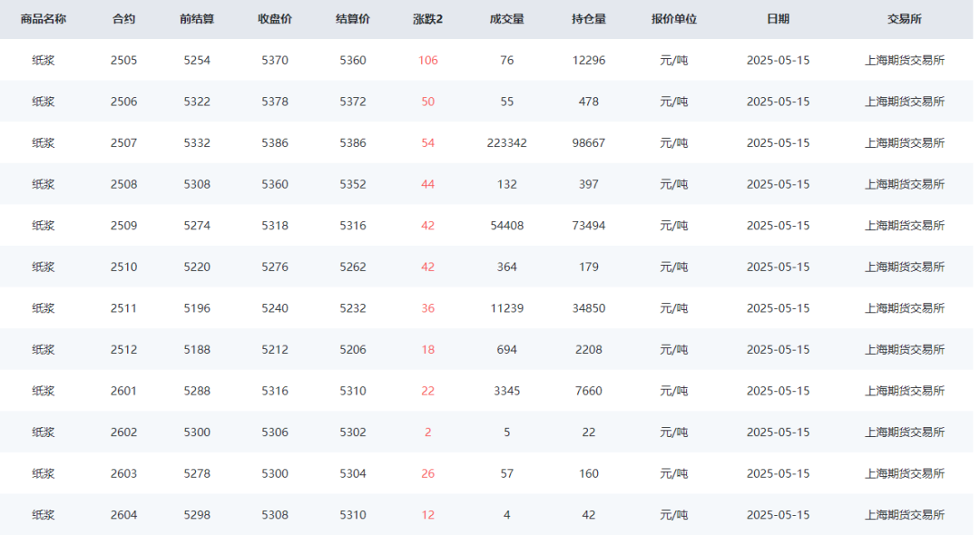The image size is (980, 535).
Task: Click the 结算价 column header
Action: 352,19
